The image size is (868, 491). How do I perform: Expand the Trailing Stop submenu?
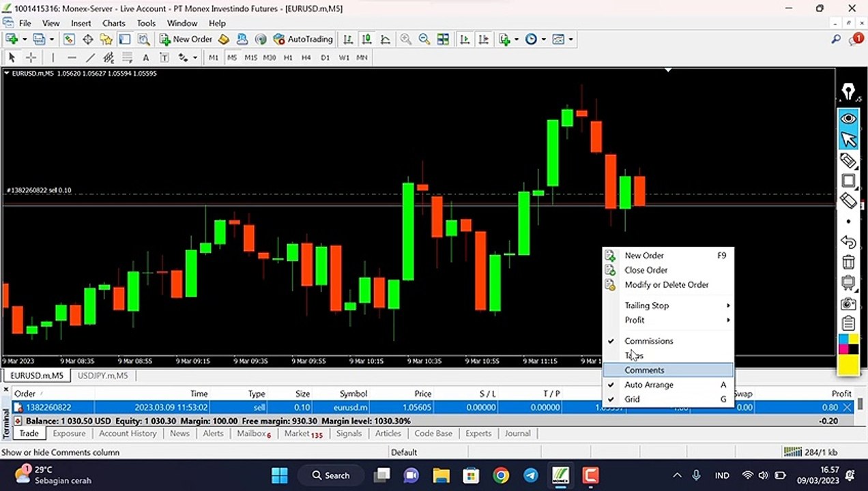tap(668, 306)
